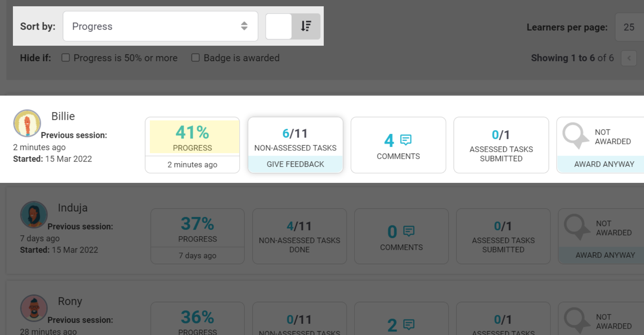Switch to the ascending sort toggle side
This screenshot has height=335, width=644.
pos(279,26)
